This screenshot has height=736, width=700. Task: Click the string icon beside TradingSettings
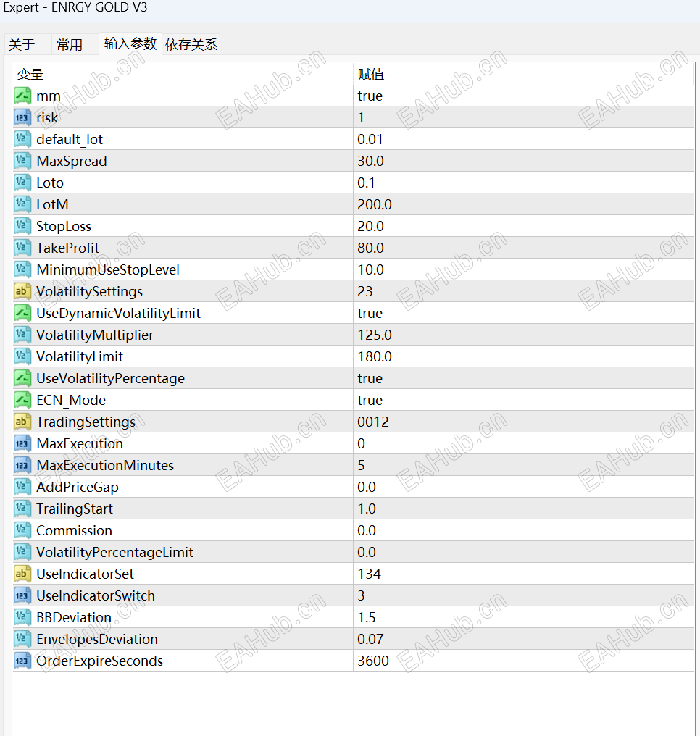[22, 422]
